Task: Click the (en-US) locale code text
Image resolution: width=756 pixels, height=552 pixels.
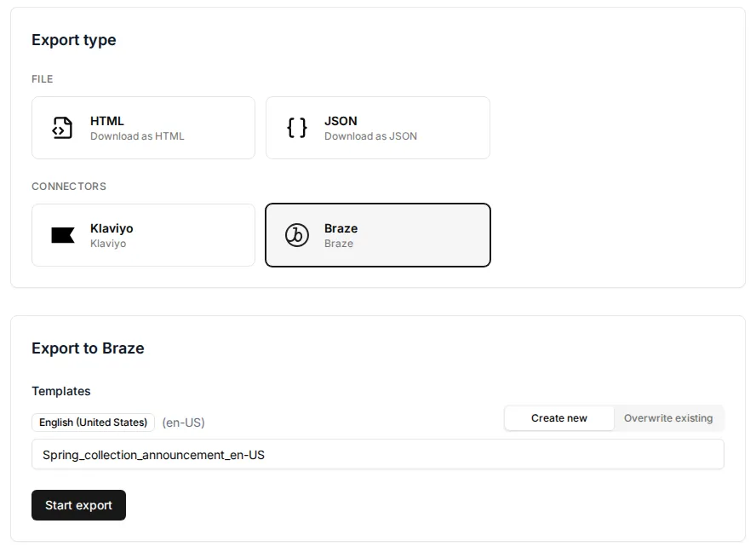Action: pyautogui.click(x=183, y=423)
